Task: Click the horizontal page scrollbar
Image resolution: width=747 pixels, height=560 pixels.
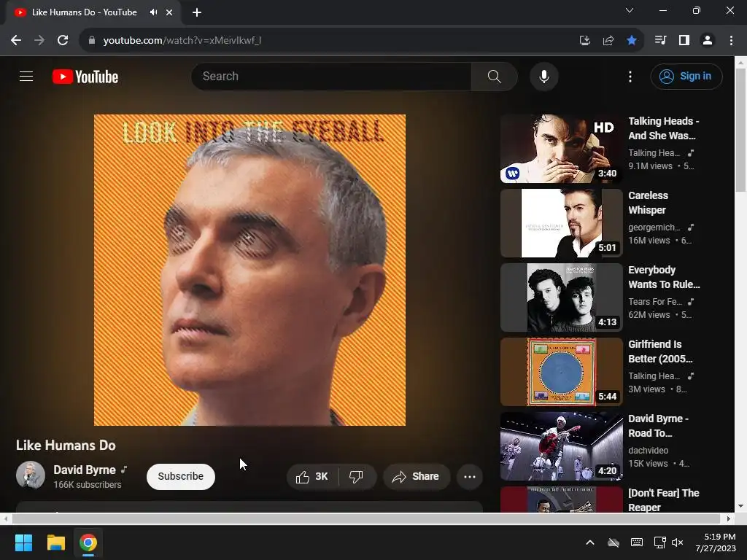Action: (366, 518)
